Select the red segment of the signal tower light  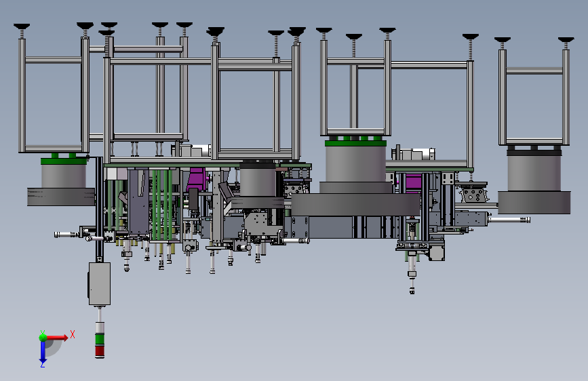coord(100,351)
